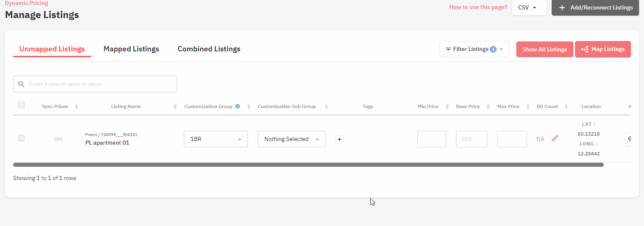
Task: Click the plus icon to add tags
Action: (339, 139)
